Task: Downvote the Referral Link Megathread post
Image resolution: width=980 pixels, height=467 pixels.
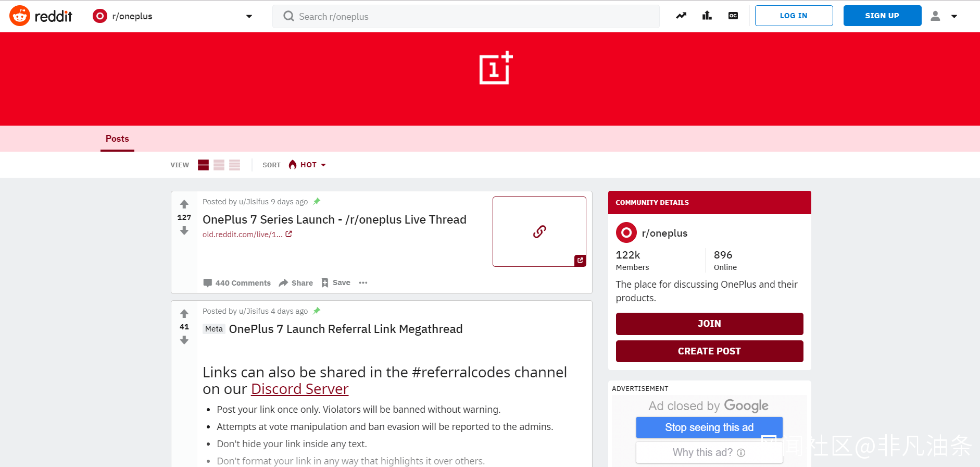Action: coord(184,340)
